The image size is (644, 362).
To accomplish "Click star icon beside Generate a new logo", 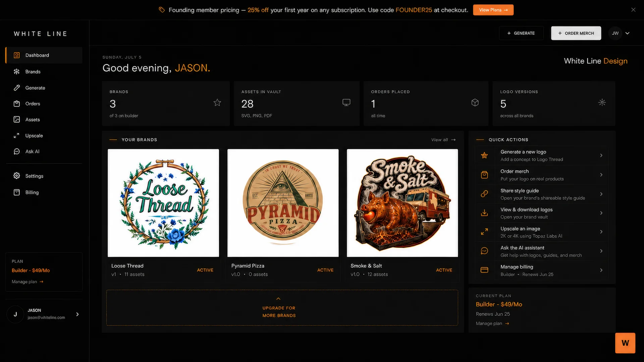I will [x=484, y=155].
